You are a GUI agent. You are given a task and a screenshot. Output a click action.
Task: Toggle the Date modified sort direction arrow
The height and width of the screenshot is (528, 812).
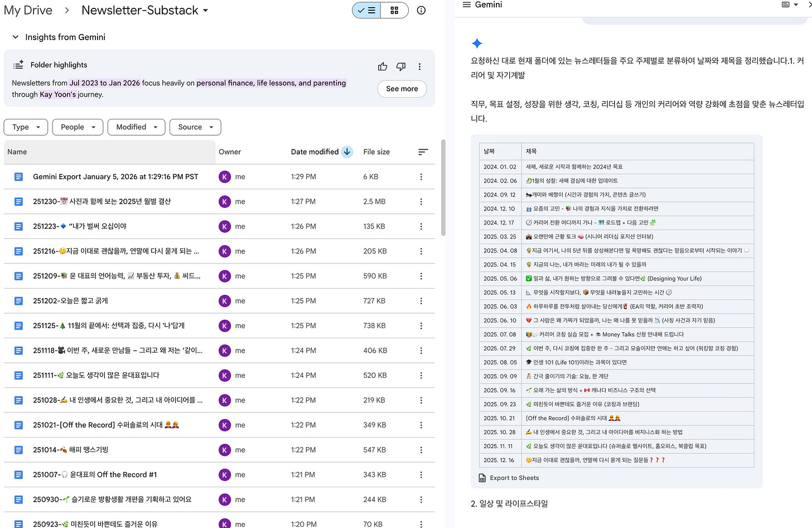[x=347, y=151]
